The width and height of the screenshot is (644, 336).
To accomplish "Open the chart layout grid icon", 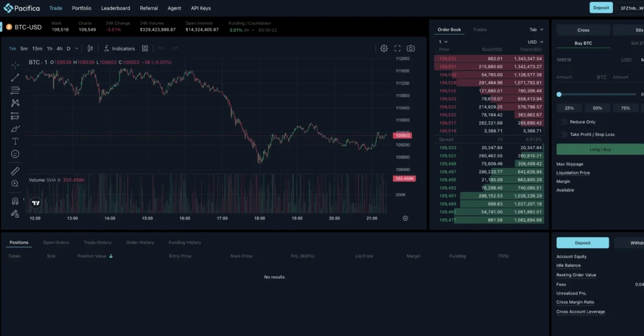I will 145,48.
